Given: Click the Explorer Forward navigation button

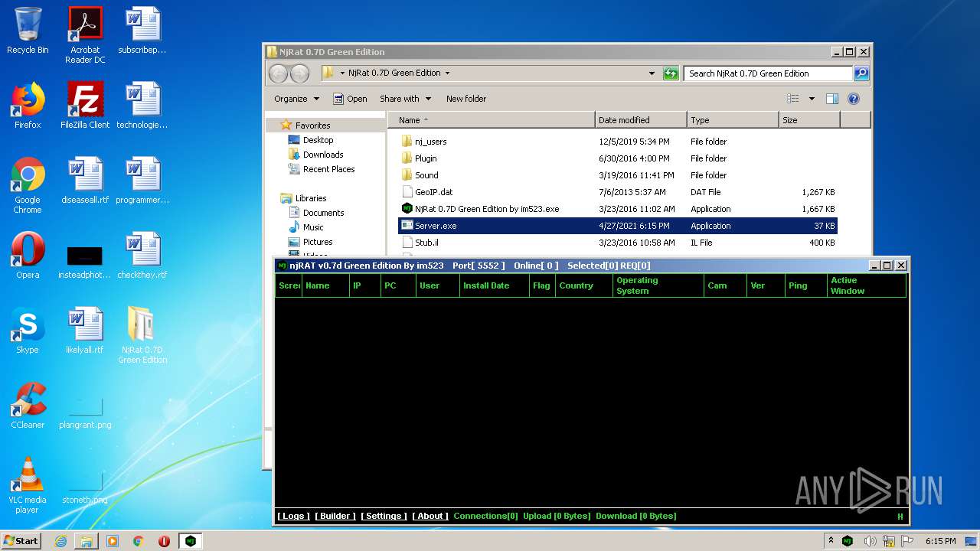Looking at the screenshot, I should pos(299,73).
